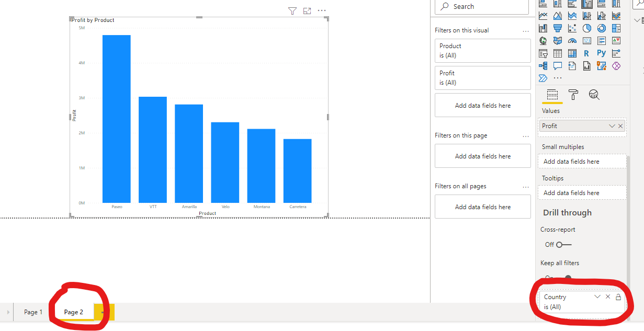Remove Country drill through field
Viewport: 644px width, 331px height.
click(608, 296)
